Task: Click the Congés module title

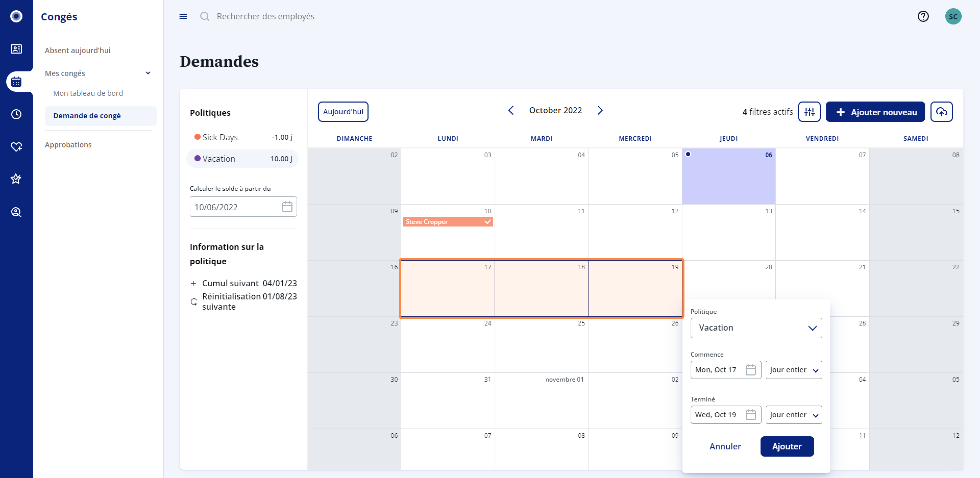Action: coord(59,17)
